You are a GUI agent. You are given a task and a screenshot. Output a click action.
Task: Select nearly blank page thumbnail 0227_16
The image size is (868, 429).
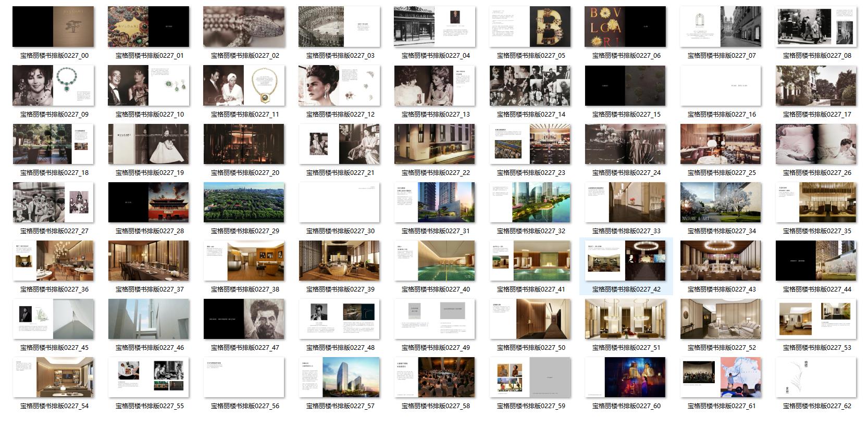click(721, 85)
